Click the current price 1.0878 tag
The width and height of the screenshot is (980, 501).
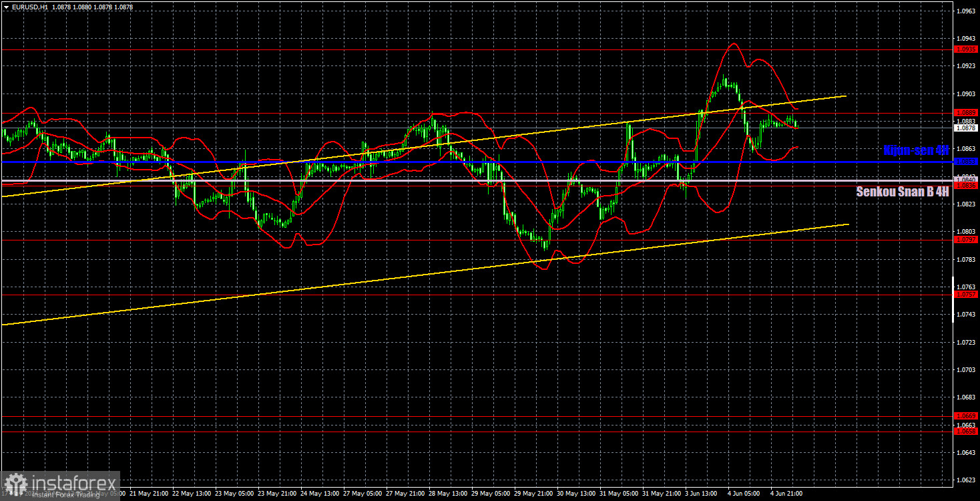(x=966, y=128)
